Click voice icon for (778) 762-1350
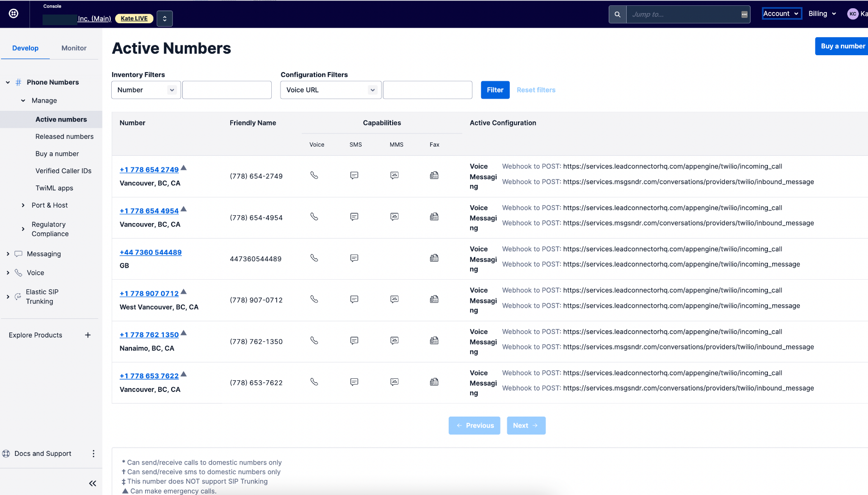 pos(314,341)
